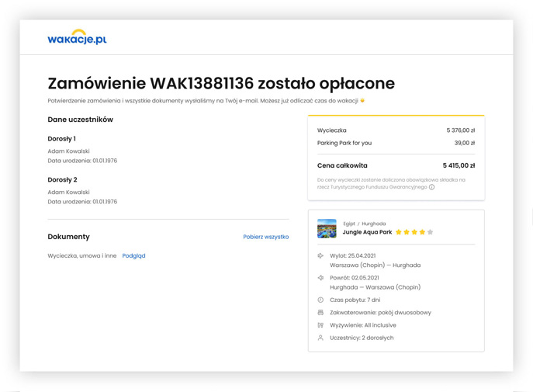Click Adam Kowalski under Dorosły 1
The width and height of the screenshot is (533, 392).
tap(68, 151)
